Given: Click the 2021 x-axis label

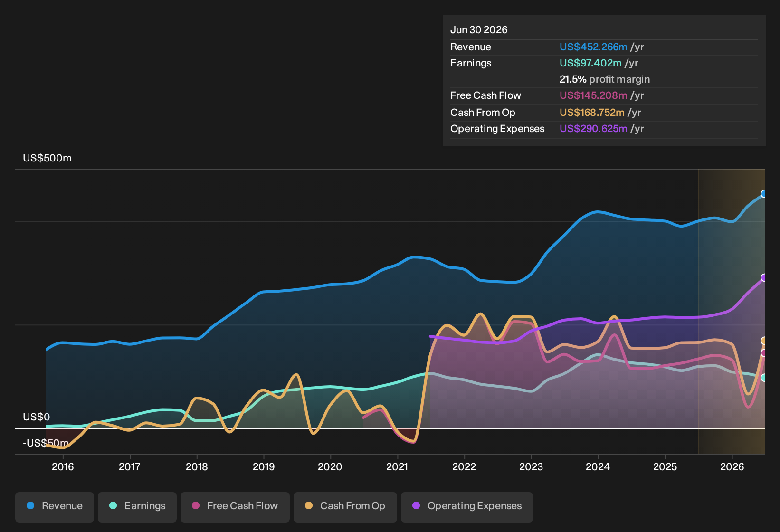Looking at the screenshot, I should pos(397,467).
